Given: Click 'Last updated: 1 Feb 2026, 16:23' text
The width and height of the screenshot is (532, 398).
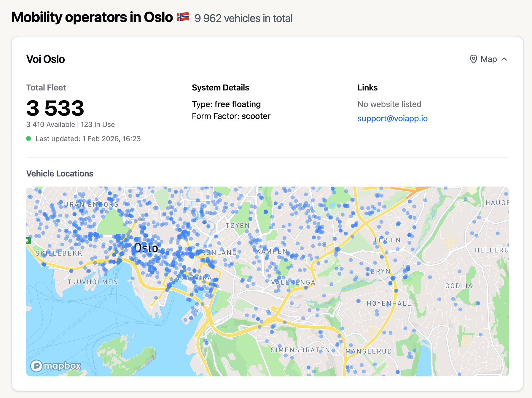Looking at the screenshot, I should click(88, 139).
